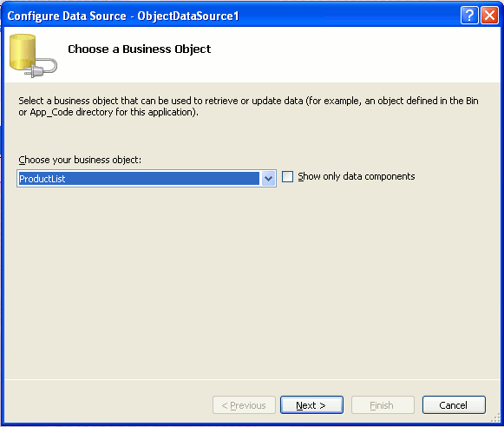Enable Show only data components checkbox
The image size is (504, 427).
click(x=287, y=176)
